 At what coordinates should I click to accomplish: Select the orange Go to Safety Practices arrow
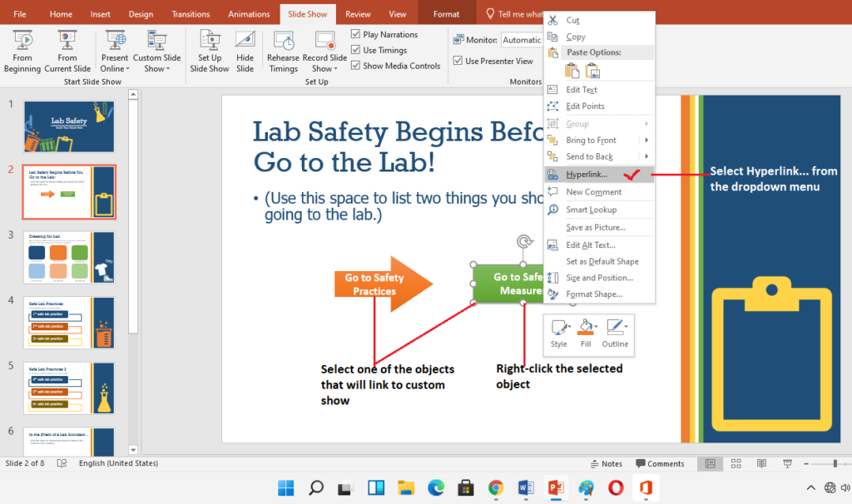(383, 284)
